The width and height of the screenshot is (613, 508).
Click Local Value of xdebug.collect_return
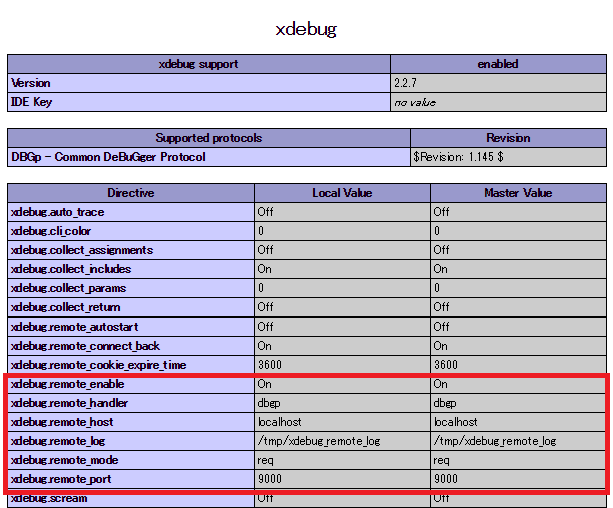click(x=342, y=307)
